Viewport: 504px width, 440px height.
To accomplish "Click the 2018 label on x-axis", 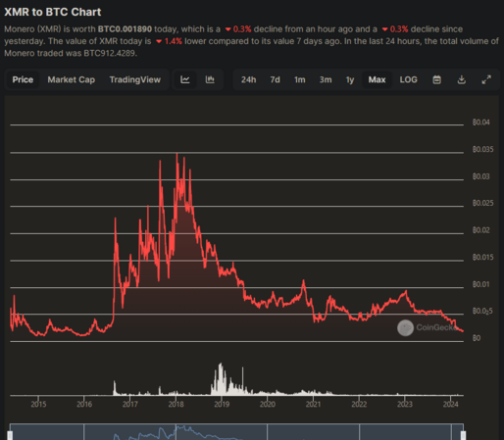I will 176,404.
